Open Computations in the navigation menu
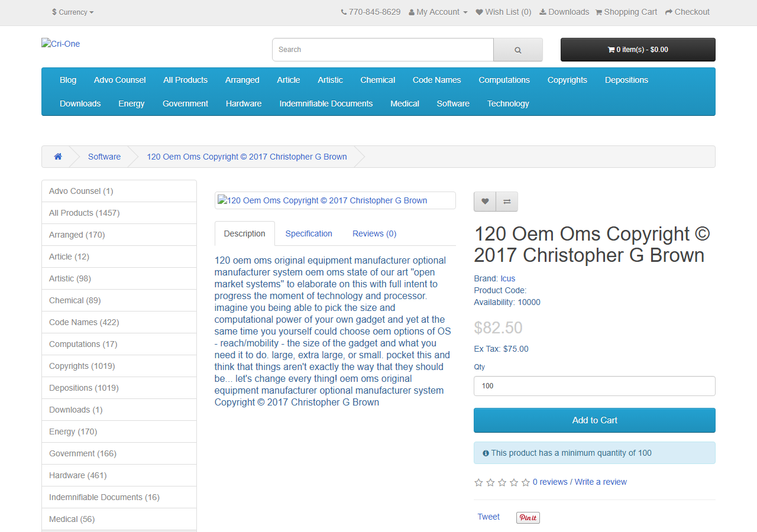The width and height of the screenshot is (757, 532). coord(504,80)
